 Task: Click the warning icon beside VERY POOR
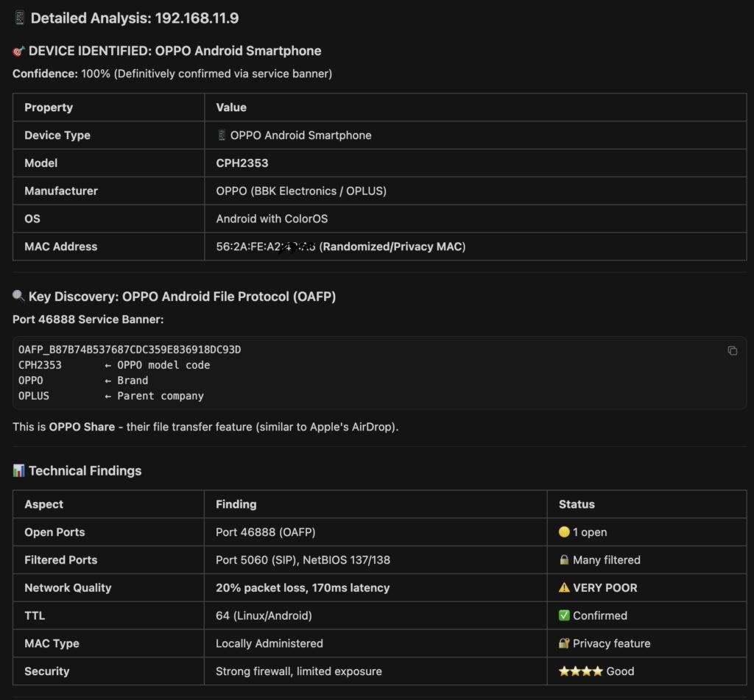[564, 588]
